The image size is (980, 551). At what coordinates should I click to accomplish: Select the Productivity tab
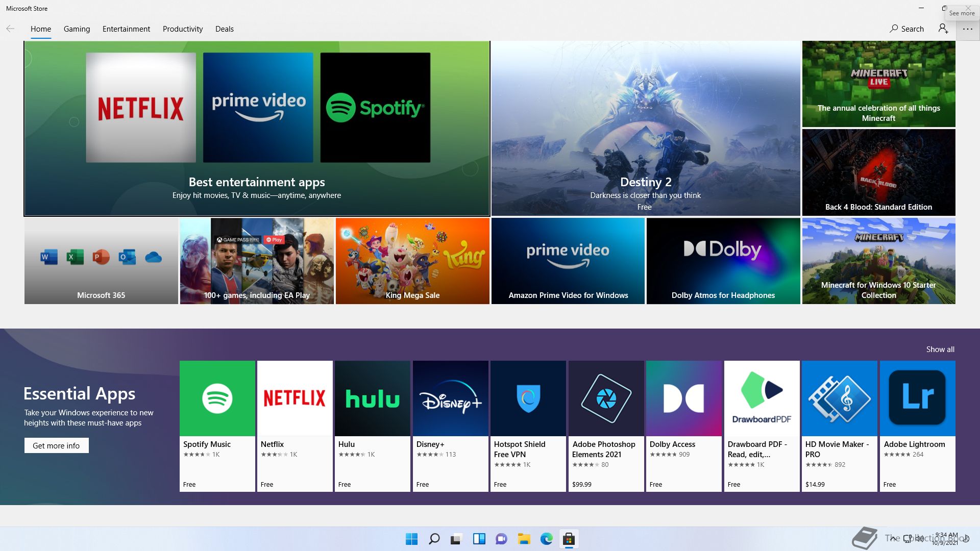click(x=183, y=29)
